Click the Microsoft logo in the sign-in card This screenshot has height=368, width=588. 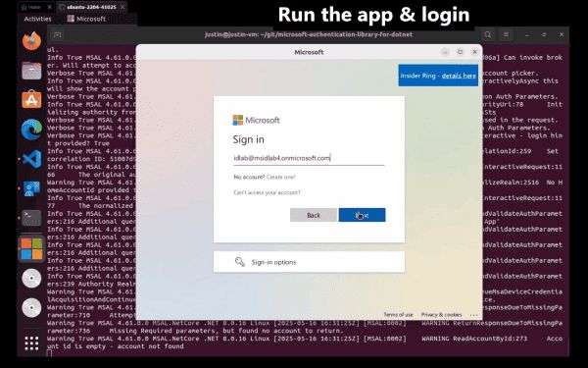point(256,120)
